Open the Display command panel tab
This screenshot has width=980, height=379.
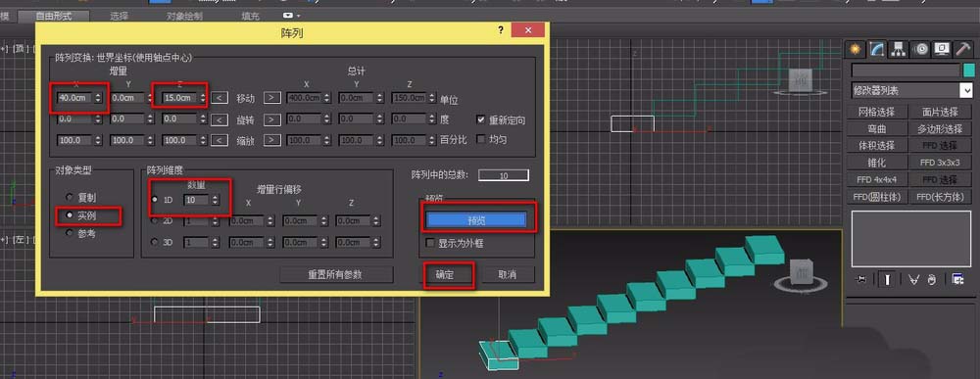pos(942,49)
